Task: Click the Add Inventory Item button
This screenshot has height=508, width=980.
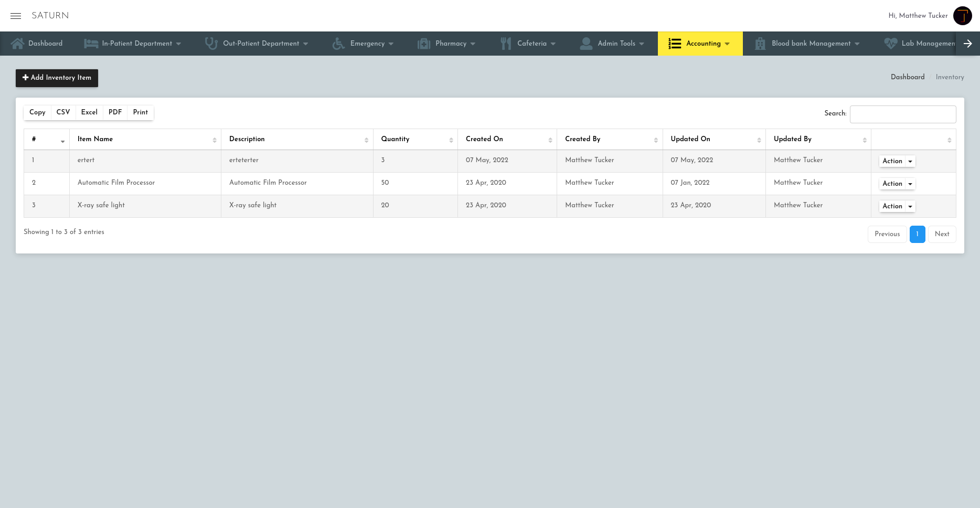Action: point(57,78)
